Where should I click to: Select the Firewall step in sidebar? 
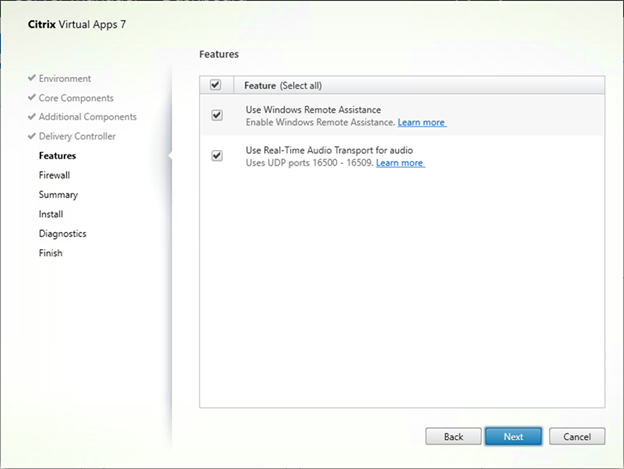click(x=54, y=175)
